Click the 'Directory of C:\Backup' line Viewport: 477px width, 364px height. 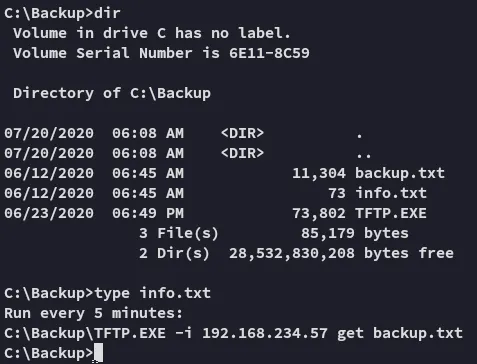[x=112, y=93]
